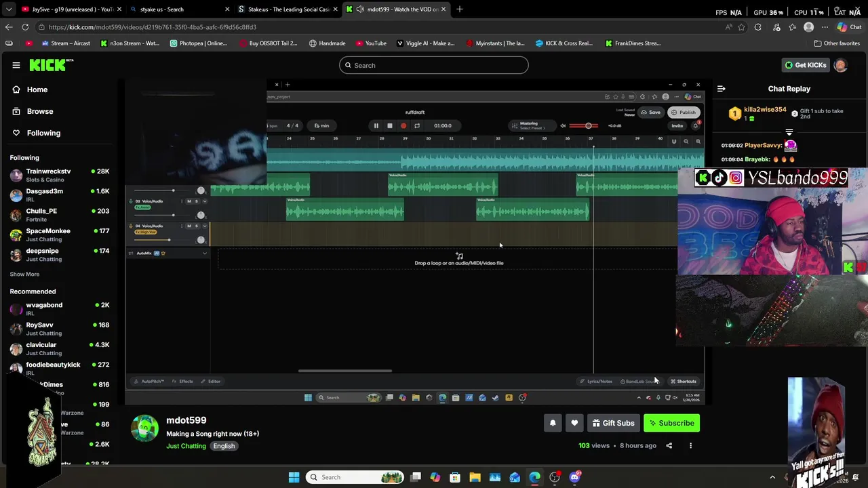Viewport: 868px width, 488px height.
Task: Open Edge Settings and more menu
Action: coord(823,27)
